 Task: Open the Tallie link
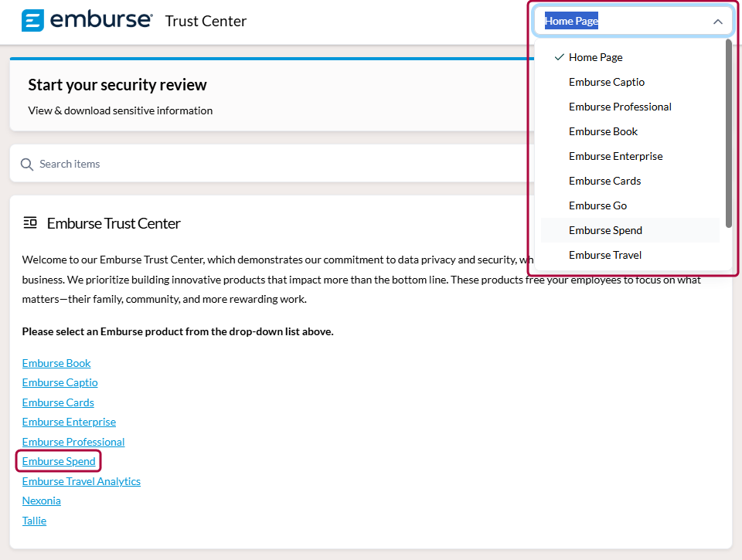[x=34, y=520]
